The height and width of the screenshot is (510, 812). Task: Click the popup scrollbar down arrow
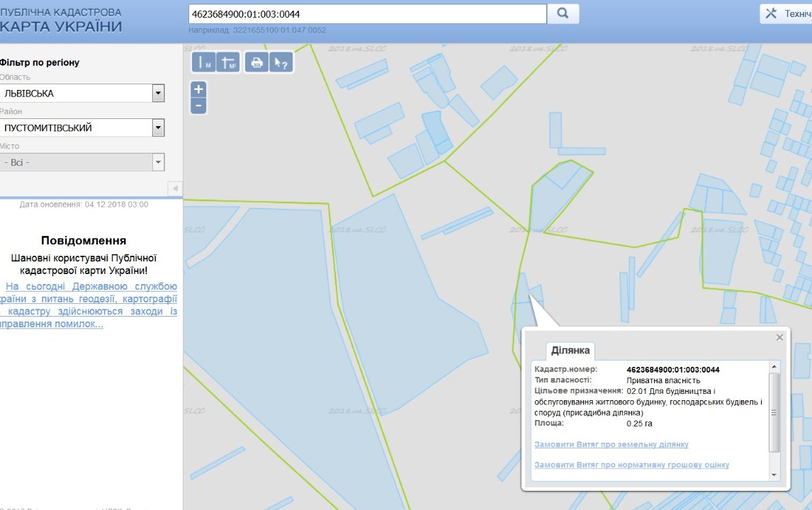pyautogui.click(x=774, y=475)
